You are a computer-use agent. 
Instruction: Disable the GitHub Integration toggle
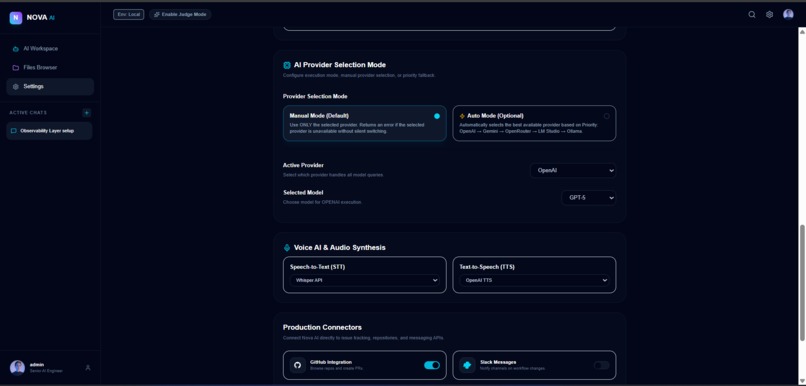(x=432, y=365)
